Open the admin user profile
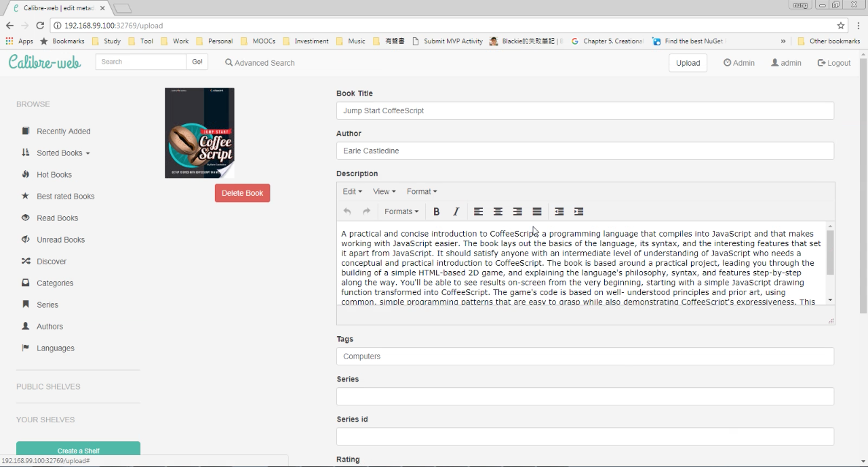 coord(787,62)
